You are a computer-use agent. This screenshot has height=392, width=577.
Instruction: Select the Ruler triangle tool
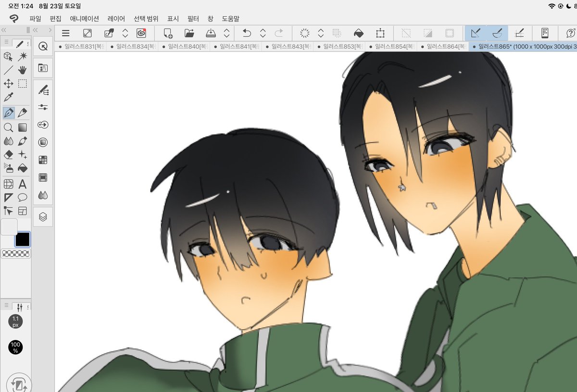pyautogui.click(x=8, y=197)
